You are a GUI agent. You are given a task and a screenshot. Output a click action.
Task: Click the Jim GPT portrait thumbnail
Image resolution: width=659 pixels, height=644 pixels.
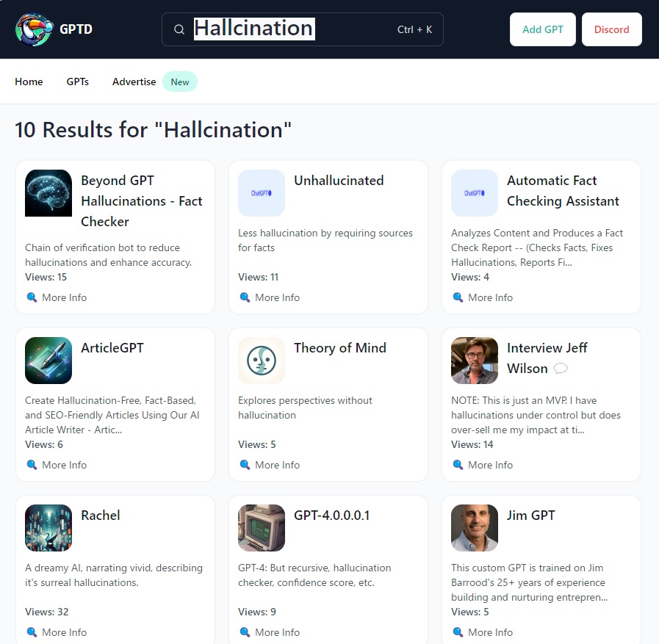pos(475,528)
